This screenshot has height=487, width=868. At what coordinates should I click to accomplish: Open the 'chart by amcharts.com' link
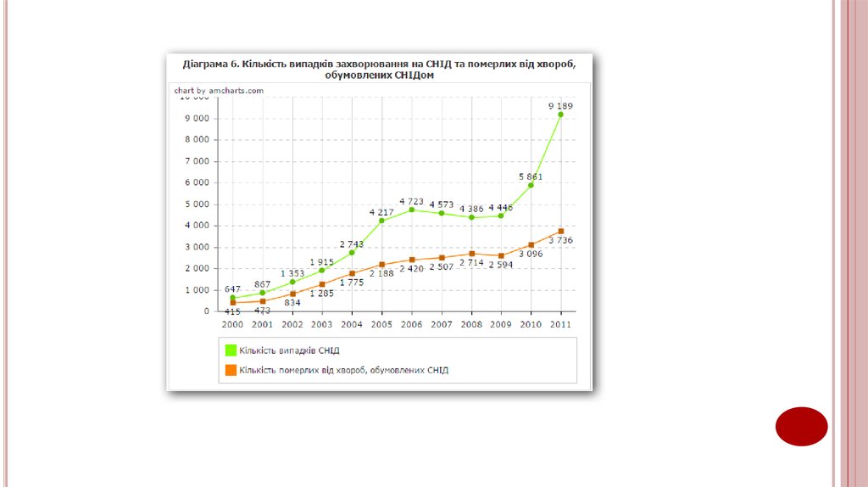(x=219, y=90)
